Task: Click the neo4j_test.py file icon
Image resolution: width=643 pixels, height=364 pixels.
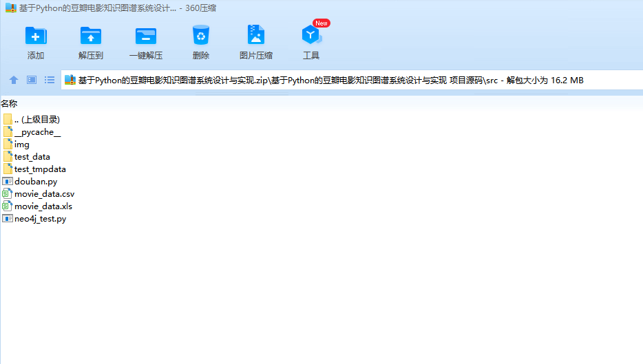Action: [x=8, y=219]
